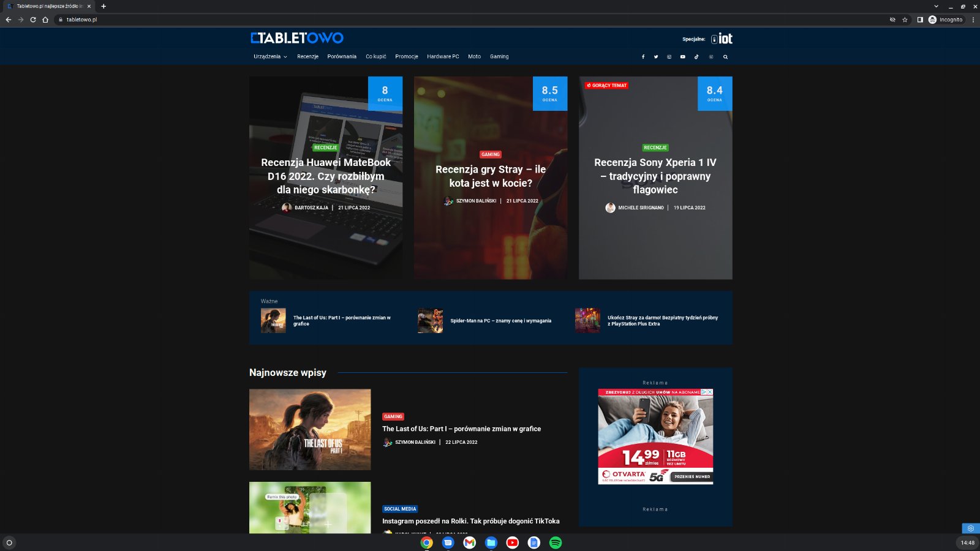Click the Tabletowo logo
Viewport: 980px width, 551px height.
[x=297, y=38]
